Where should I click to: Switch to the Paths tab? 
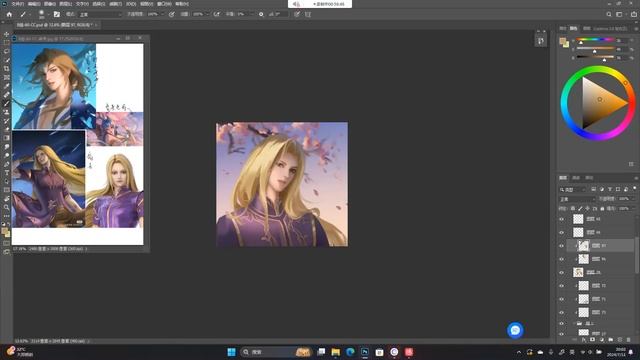click(x=589, y=178)
